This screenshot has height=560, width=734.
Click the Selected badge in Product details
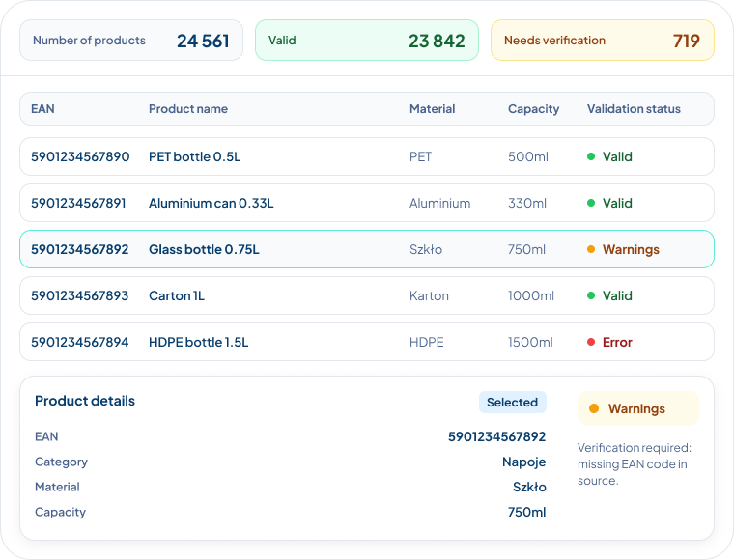pos(512,403)
